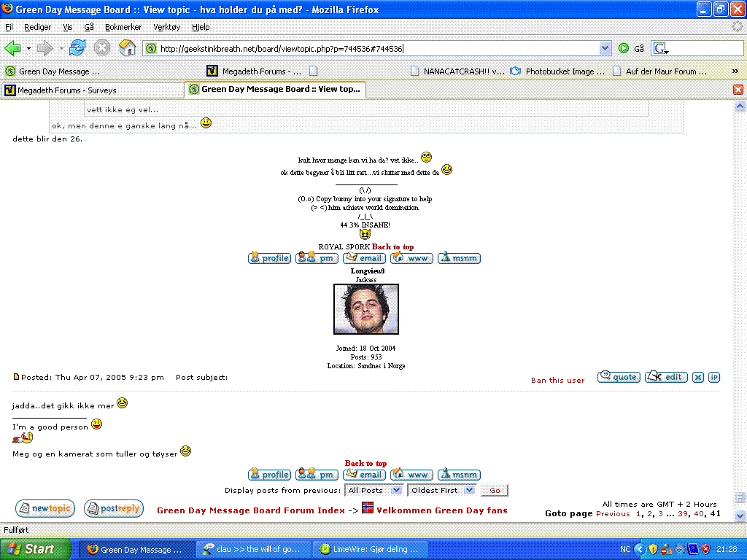Screen dimensions: 747x560
Task: Switch to LimeWire taskbar item
Action: click(369, 549)
